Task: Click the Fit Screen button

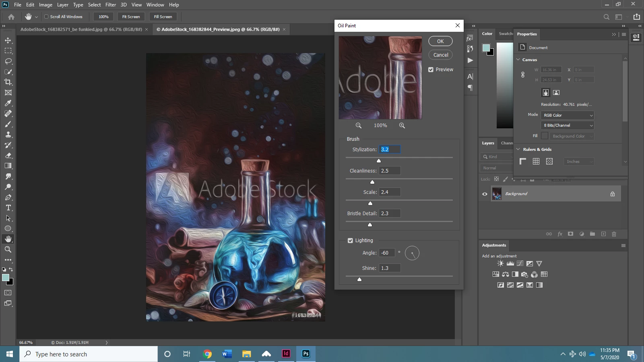Action: [131, 17]
